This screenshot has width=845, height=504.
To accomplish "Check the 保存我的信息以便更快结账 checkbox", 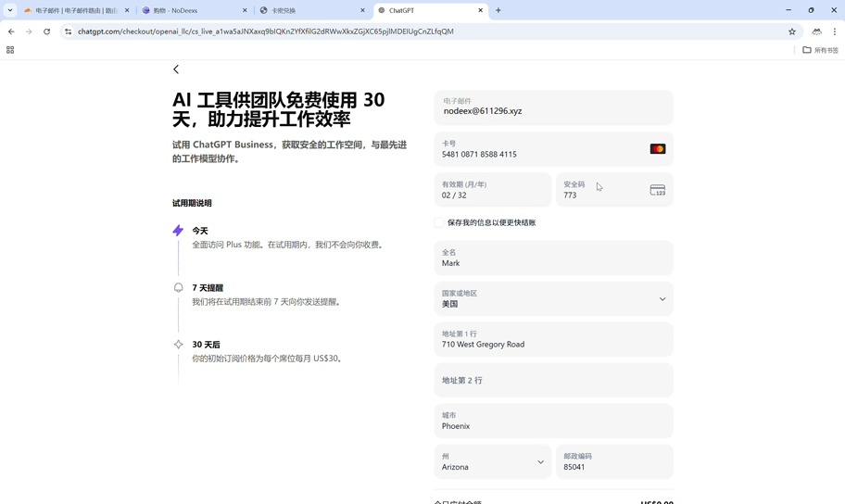I will click(439, 222).
